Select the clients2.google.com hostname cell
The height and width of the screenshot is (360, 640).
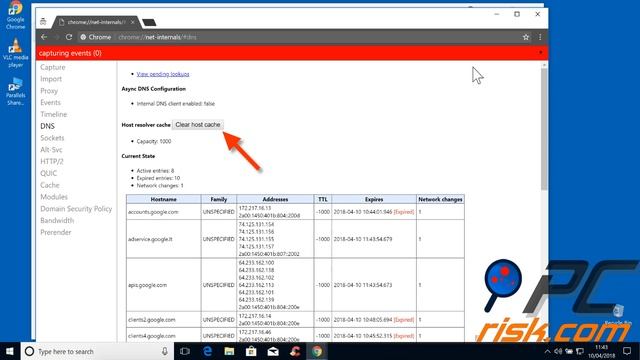(x=163, y=320)
